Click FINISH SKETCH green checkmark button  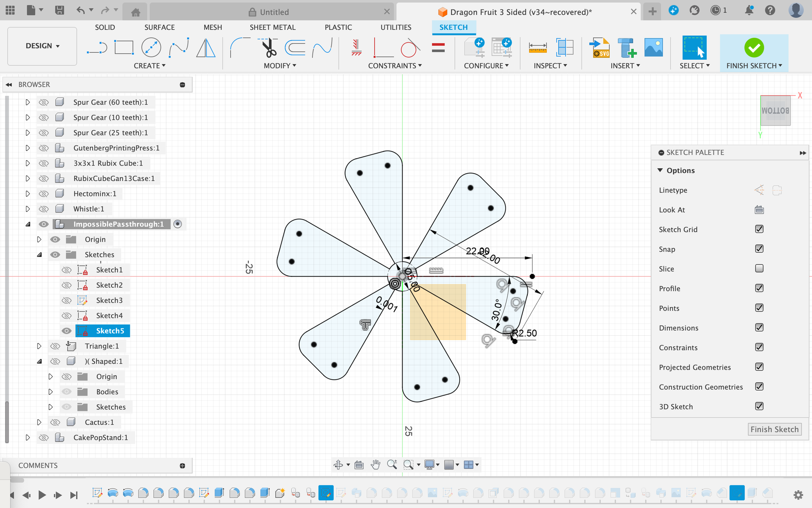click(754, 48)
